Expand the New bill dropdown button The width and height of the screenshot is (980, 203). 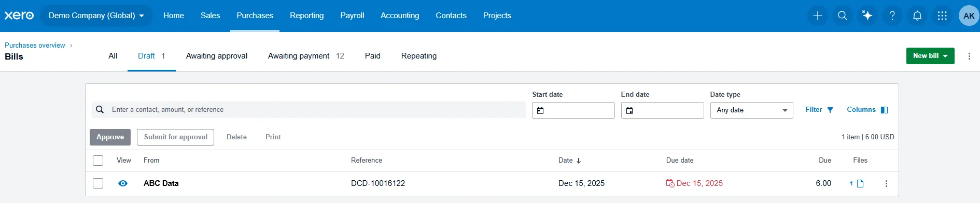point(930,56)
